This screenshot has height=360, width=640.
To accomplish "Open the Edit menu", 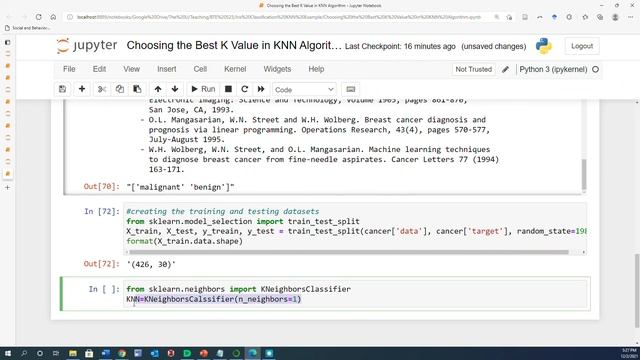I will pyautogui.click(x=99, y=69).
